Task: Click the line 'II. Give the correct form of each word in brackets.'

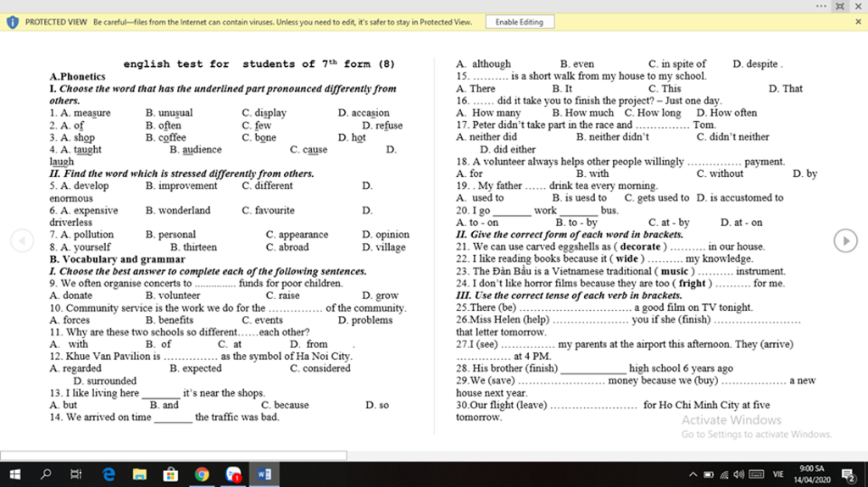Action: click(x=569, y=235)
